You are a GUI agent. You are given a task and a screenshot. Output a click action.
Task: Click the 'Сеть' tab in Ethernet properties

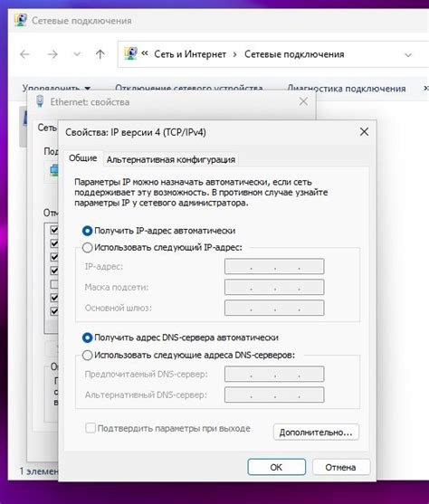point(47,128)
